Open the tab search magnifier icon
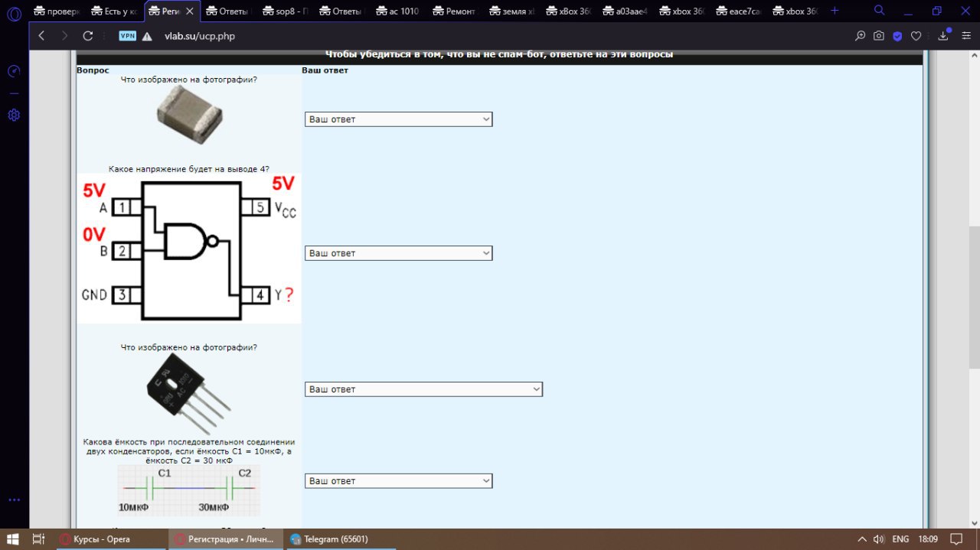The height and width of the screenshot is (550, 980). click(x=880, y=11)
